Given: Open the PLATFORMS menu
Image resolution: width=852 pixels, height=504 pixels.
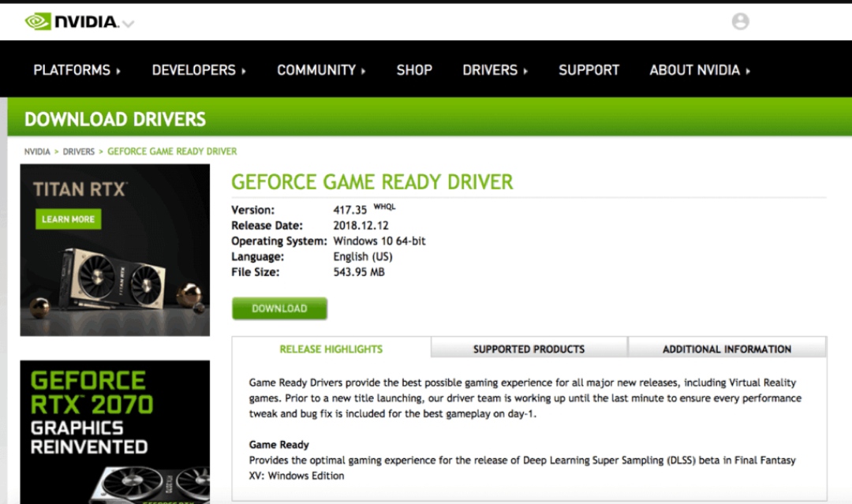Looking at the screenshot, I should (77, 70).
